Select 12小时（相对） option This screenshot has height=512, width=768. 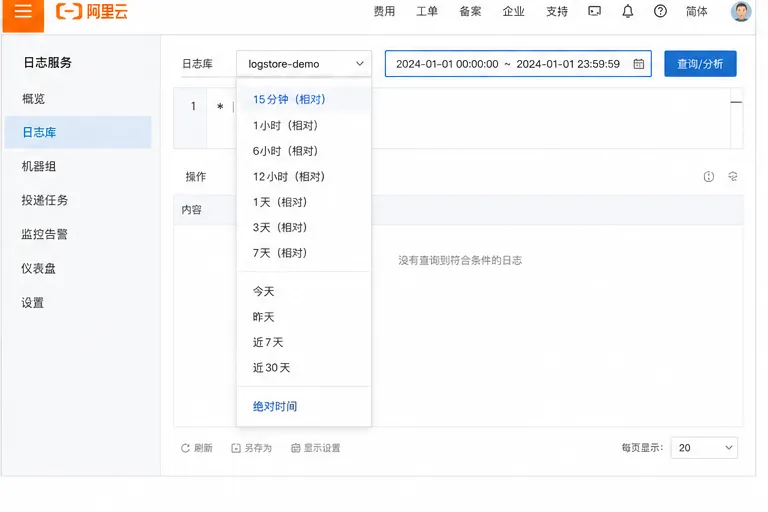pos(304,176)
